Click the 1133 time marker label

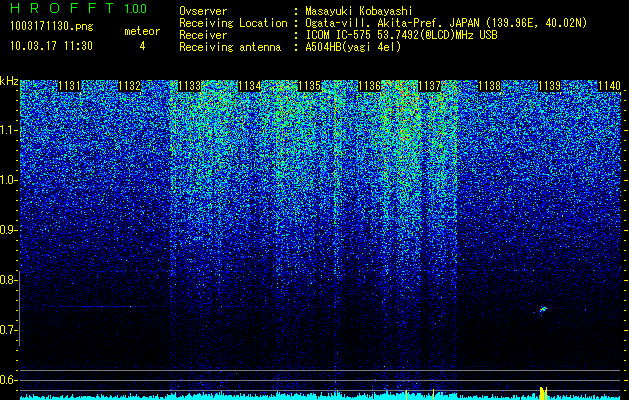point(190,86)
